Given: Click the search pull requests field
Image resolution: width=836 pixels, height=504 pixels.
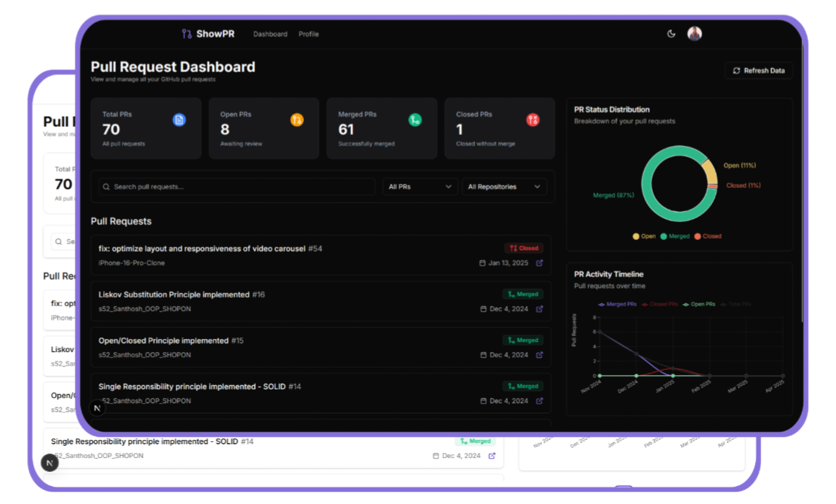Looking at the screenshot, I should click(236, 186).
